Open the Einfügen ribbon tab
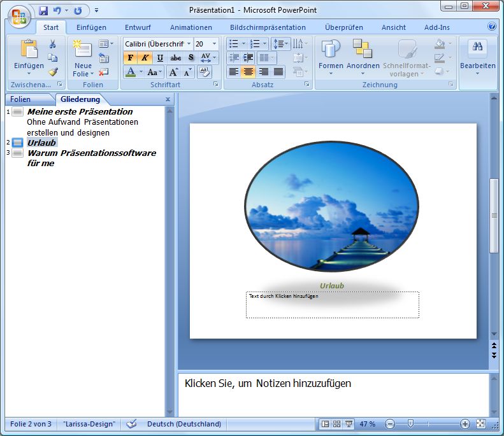The width and height of the screenshot is (504, 436). pos(91,27)
